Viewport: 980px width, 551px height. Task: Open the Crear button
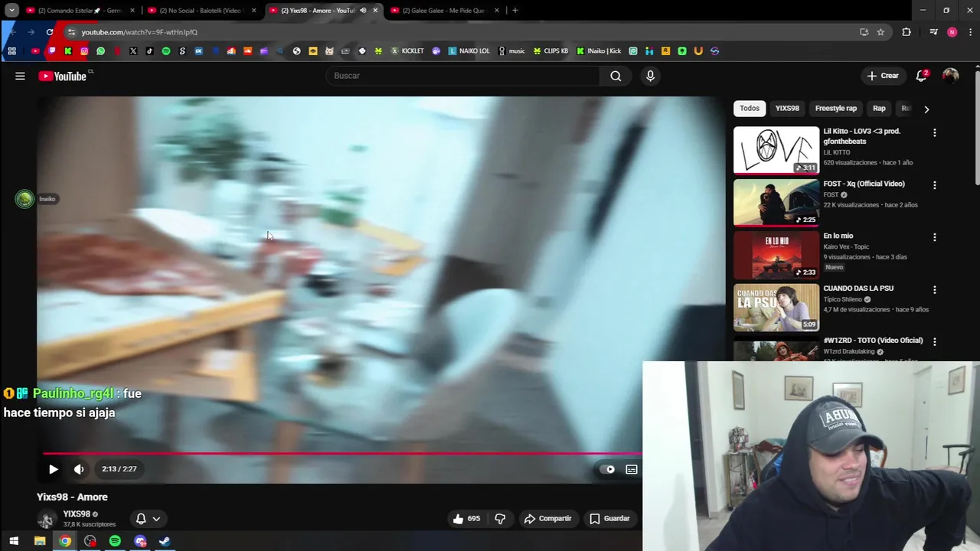pyautogui.click(x=883, y=76)
